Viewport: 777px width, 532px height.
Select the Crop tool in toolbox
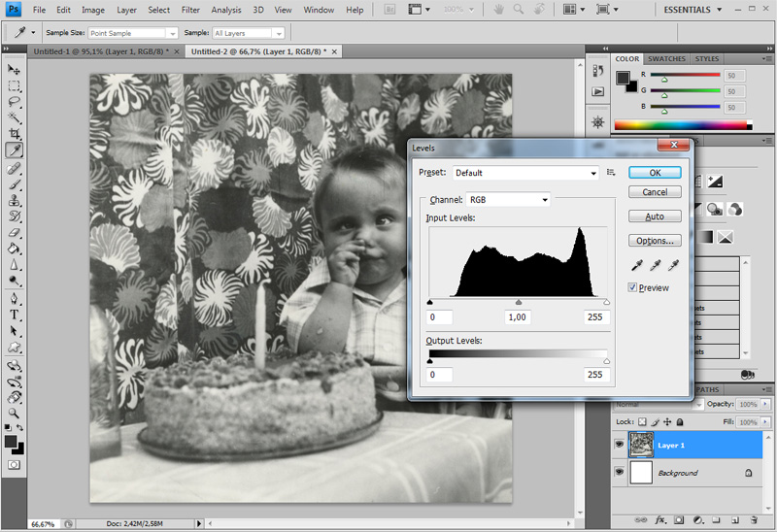[x=15, y=133]
